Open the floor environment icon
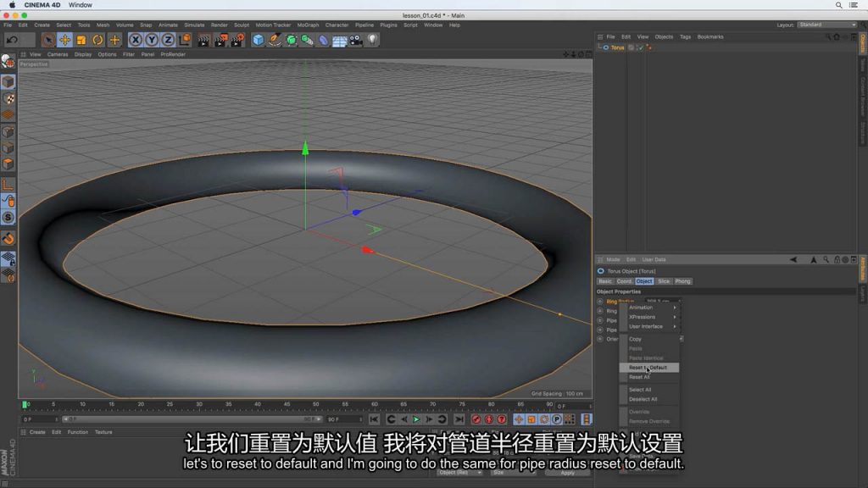The height and width of the screenshot is (488, 868). (340, 40)
